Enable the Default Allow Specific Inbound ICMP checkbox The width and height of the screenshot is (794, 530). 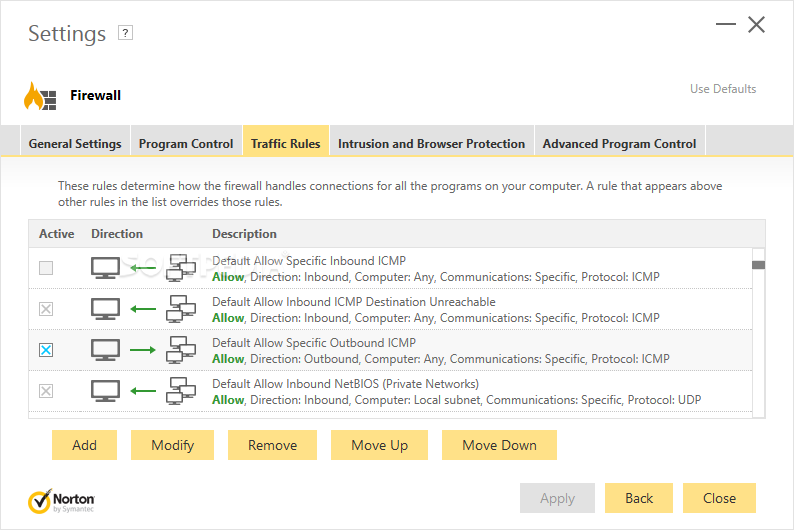point(46,268)
